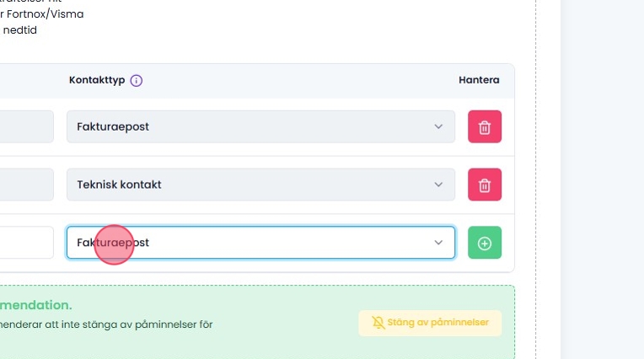Delete the first Fakturaepost row via trash icon
The height and width of the screenshot is (359, 644).
(485, 127)
